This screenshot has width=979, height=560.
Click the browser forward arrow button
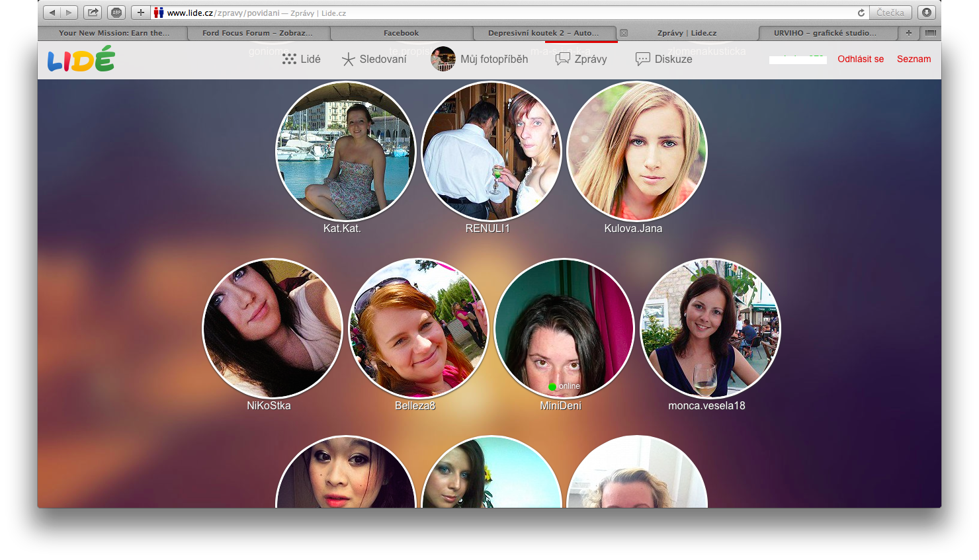pos(69,13)
